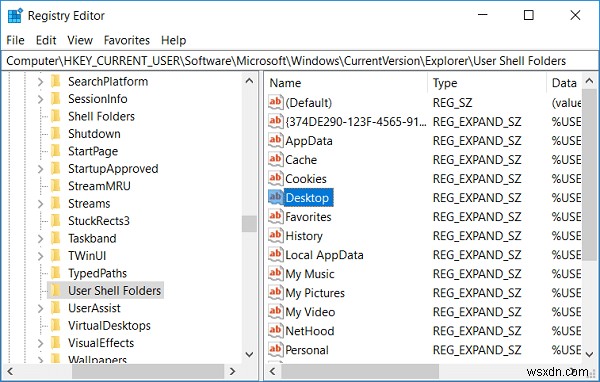
Task: Expand the TWinUI key
Action: [40, 256]
